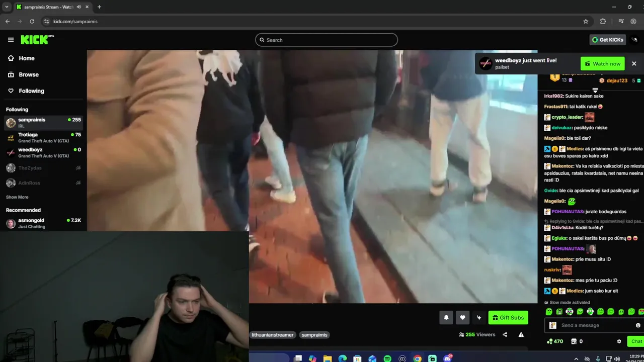Viewport: 644px width, 362px height.
Task: Open the Browse page
Action: click(x=29, y=74)
